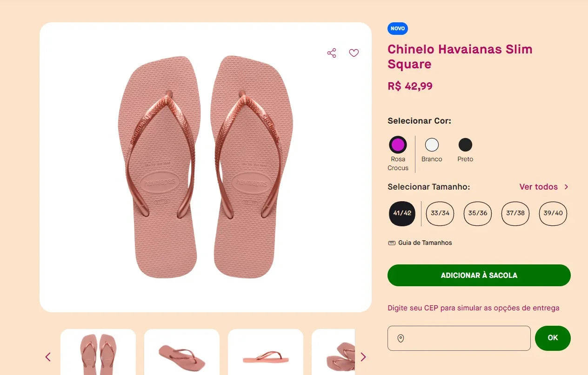Click the left arrow of thumbnail carousel
Image resolution: width=588 pixels, height=375 pixels.
pyautogui.click(x=48, y=357)
